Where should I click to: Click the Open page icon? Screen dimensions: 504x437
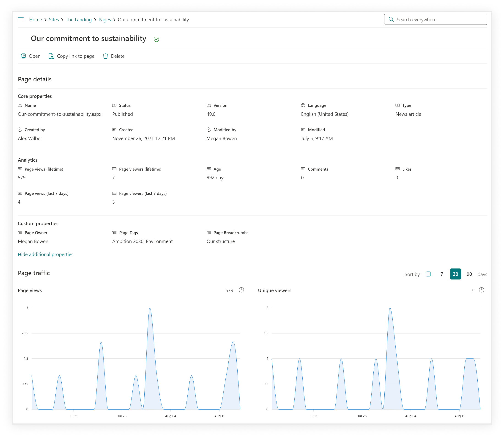24,56
